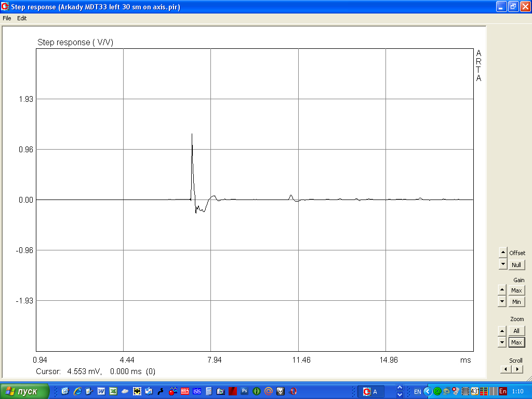Click the EN language bar indicator
532x399 pixels.
[417, 392]
